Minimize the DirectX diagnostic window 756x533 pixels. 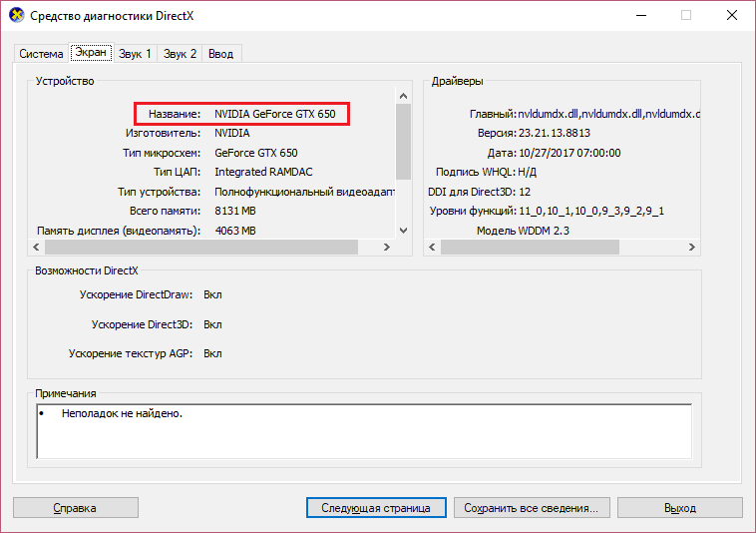[641, 15]
